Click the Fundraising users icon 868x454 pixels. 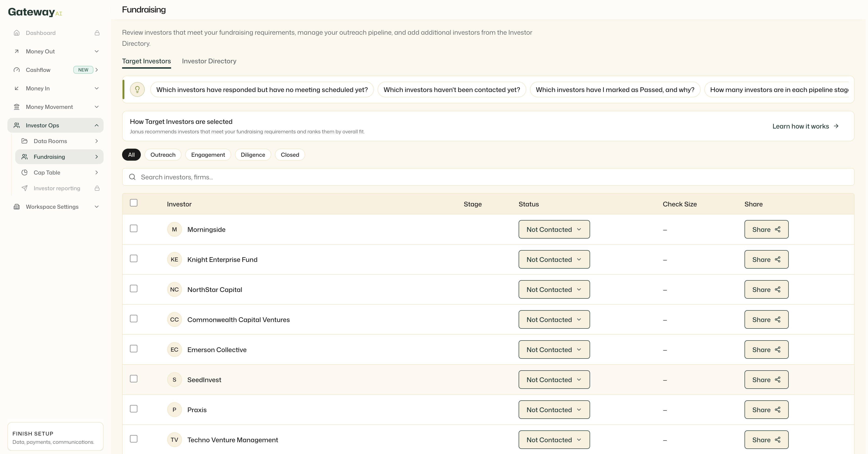tap(25, 156)
